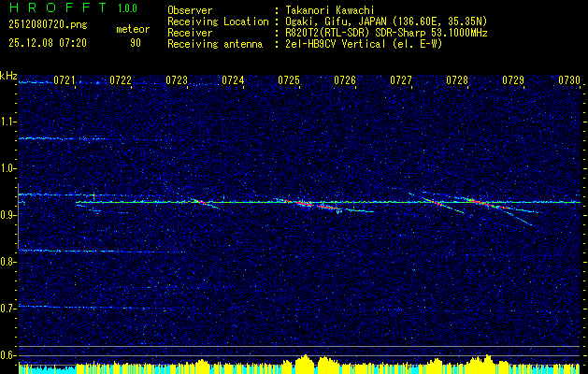Click the Observer field label
The image size is (588, 374).
pyautogui.click(x=190, y=11)
